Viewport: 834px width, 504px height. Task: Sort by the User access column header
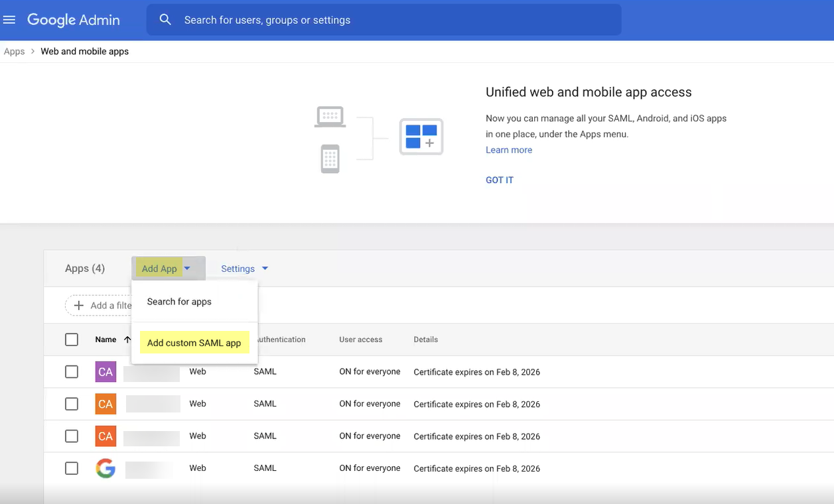(360, 340)
